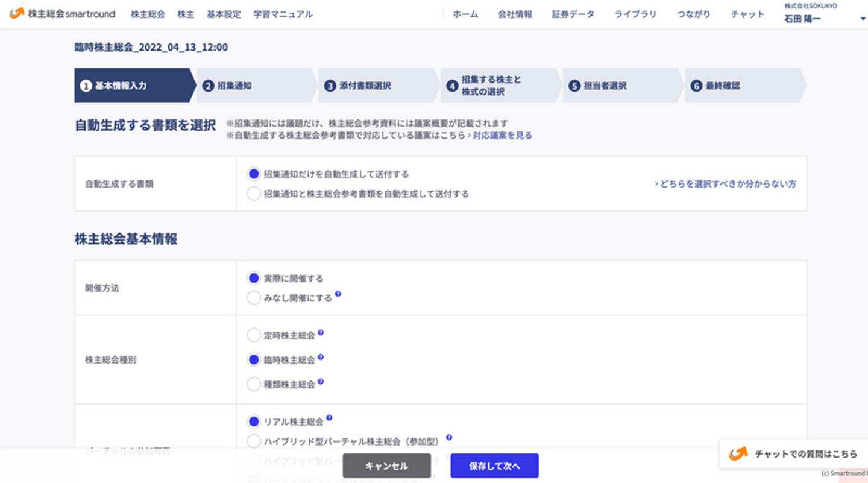This screenshot has height=483, width=868.
Task: Go to step 1 基本情報入力
Action: (x=136, y=86)
